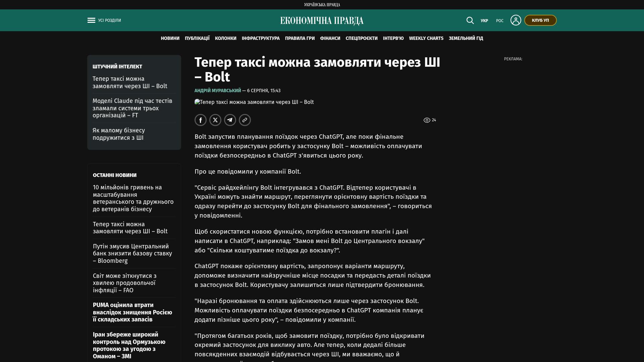Image resolution: width=644 pixels, height=362 pixels.
Task: Open 'Як малому бізнесу подружитися з ШІ'
Action: [x=119, y=134]
